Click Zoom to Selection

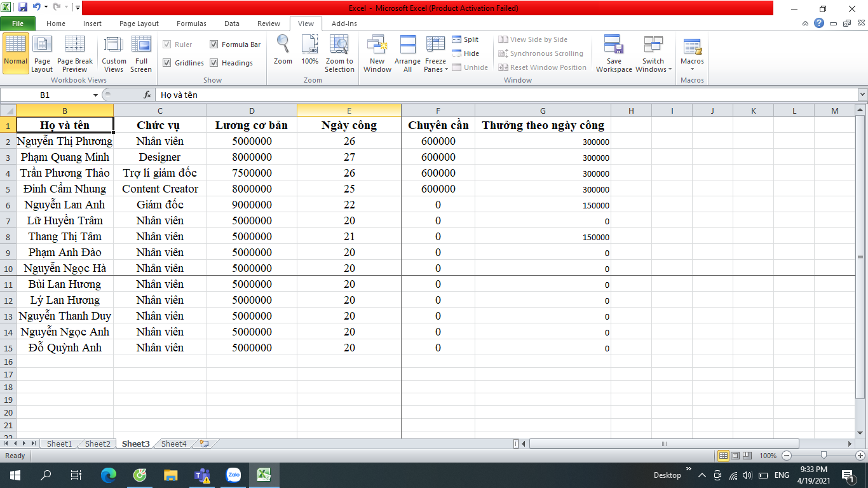click(x=339, y=53)
